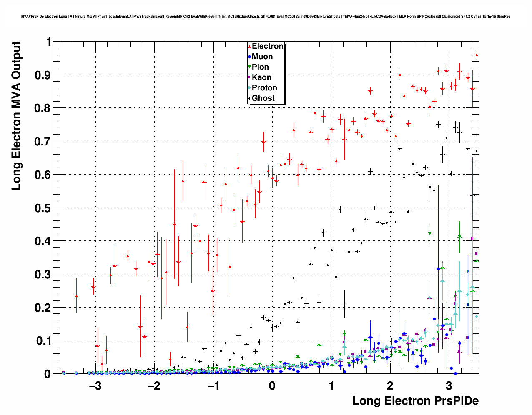532x415 pixels.
Task: Click the purple square Kaon legend marker
Action: [x=249, y=77]
